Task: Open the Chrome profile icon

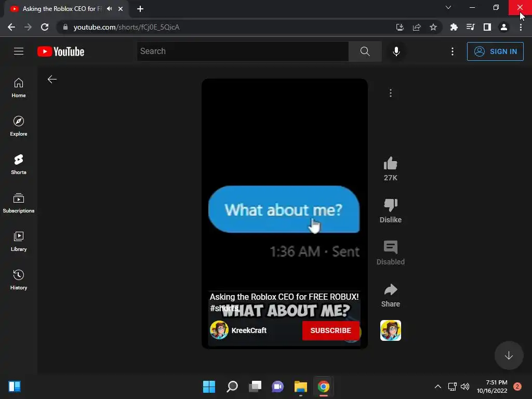Action: click(x=504, y=27)
